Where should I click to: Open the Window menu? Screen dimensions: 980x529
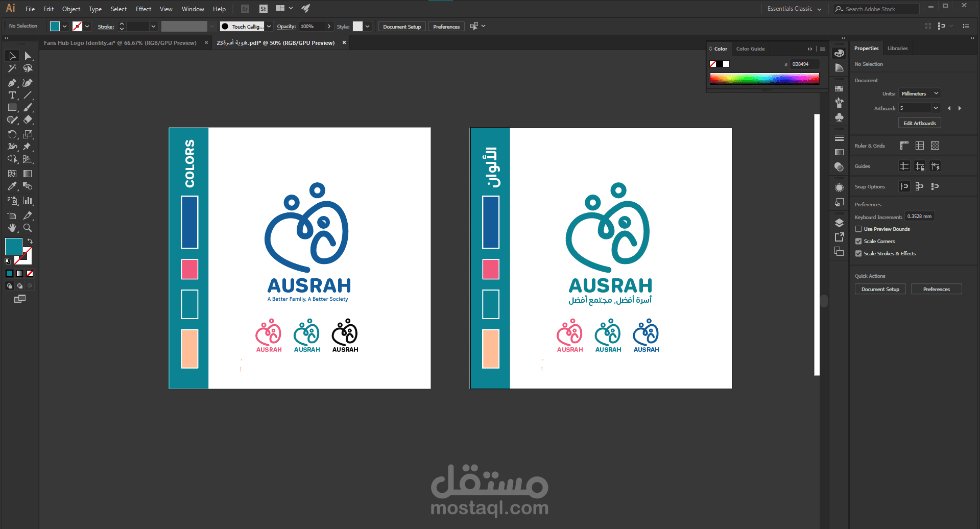(193, 9)
